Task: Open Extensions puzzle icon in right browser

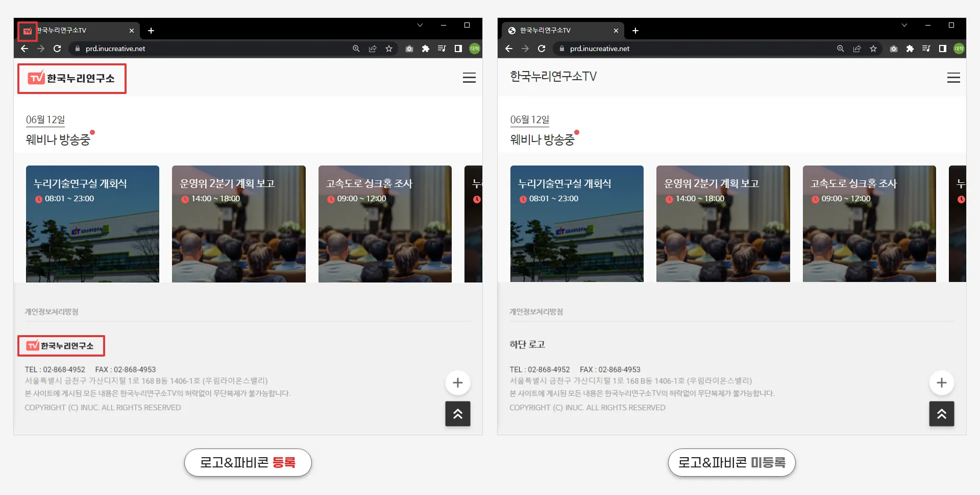Action: pos(910,49)
